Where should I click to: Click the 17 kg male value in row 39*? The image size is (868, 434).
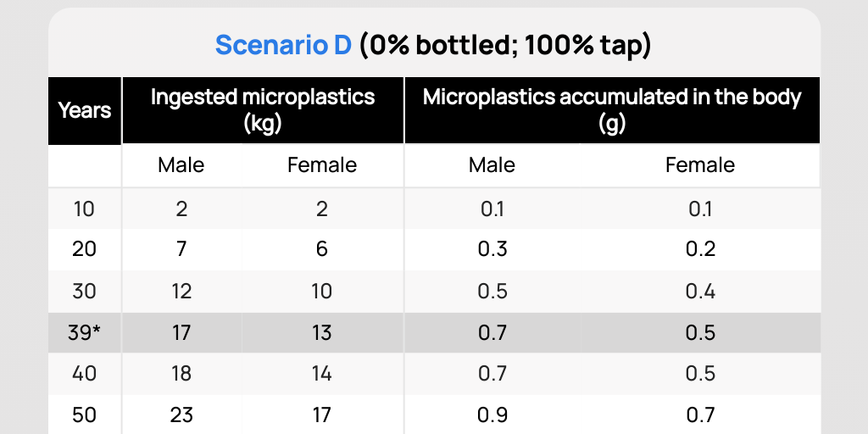click(181, 332)
